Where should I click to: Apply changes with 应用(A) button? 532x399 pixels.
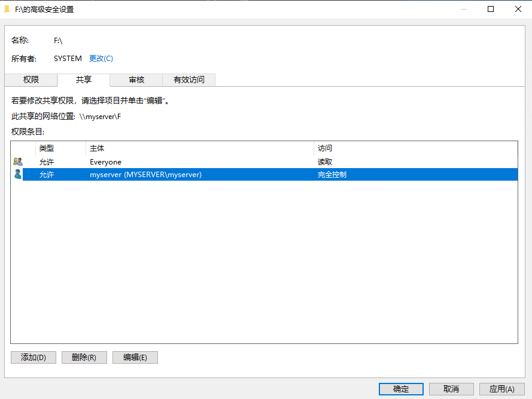[x=501, y=389]
